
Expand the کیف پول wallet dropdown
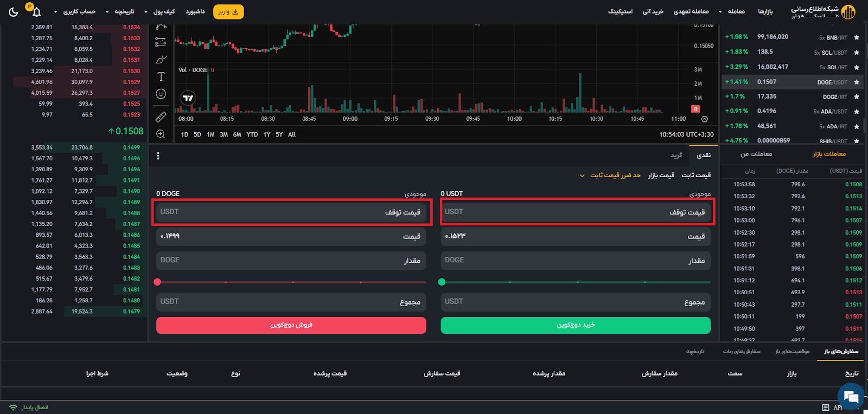(x=161, y=11)
